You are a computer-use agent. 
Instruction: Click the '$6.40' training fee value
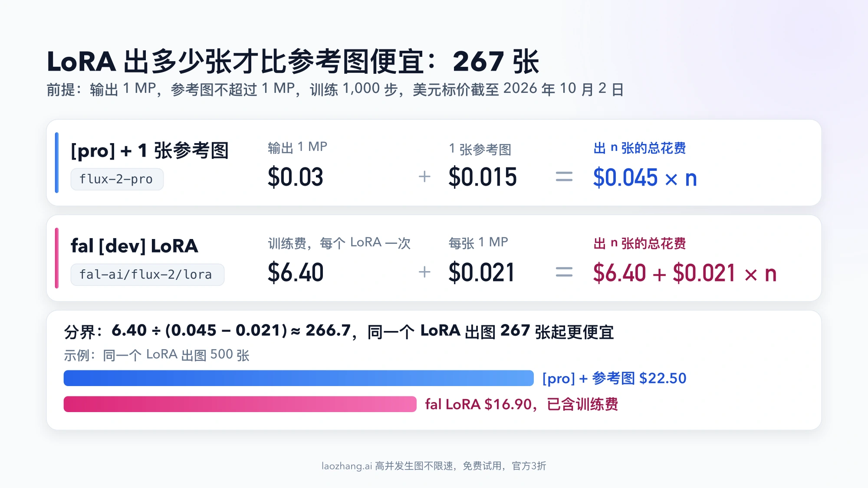point(296,272)
